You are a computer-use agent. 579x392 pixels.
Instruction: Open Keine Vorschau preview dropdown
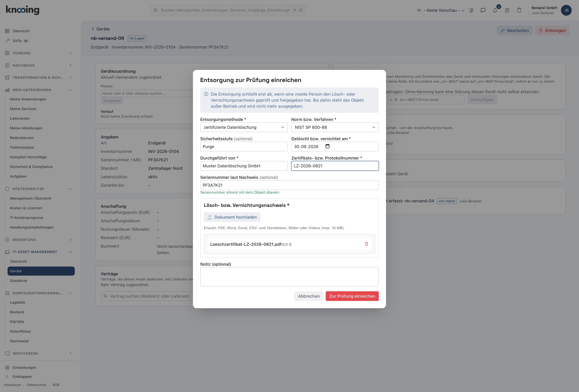[440, 10]
